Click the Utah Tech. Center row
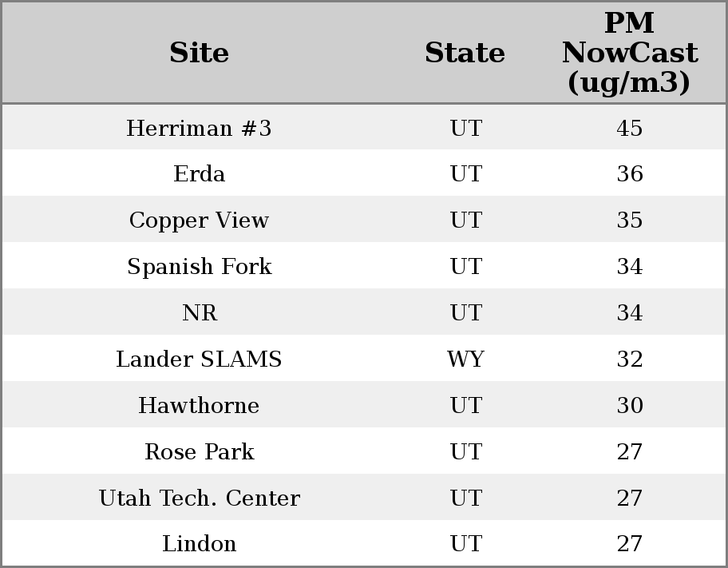The image size is (728, 568). pos(199,498)
